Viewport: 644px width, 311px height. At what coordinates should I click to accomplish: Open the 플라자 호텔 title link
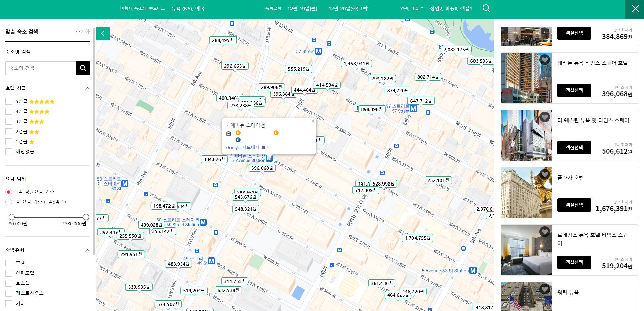coord(571,178)
